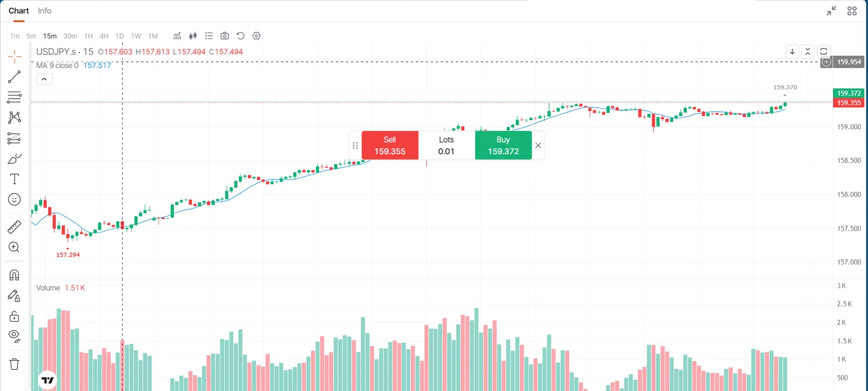Delete drawings with the trash icon
This screenshot has width=868, height=391.
[x=15, y=364]
